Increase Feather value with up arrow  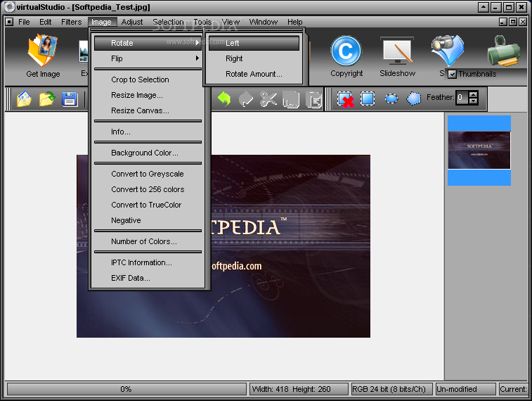(x=473, y=94)
